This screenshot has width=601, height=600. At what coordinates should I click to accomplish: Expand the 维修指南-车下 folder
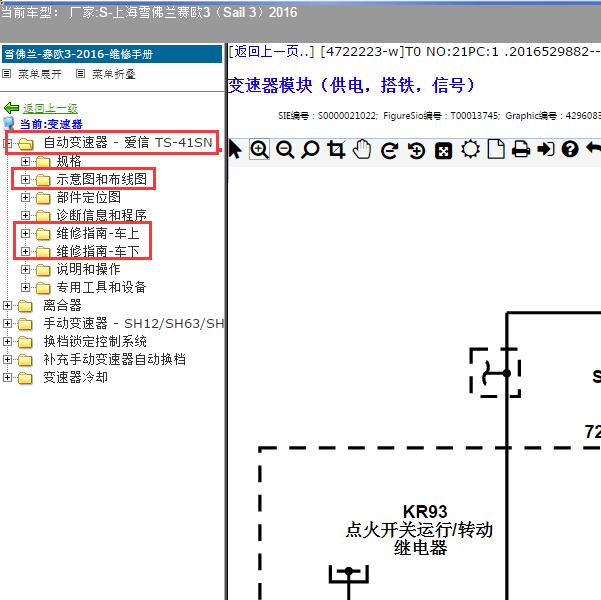coord(25,252)
